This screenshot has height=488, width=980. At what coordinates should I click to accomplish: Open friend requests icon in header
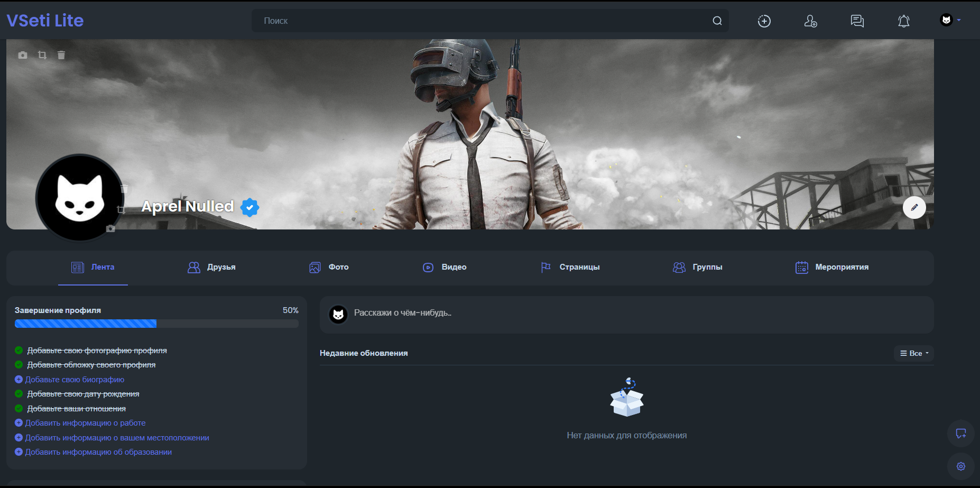click(810, 21)
